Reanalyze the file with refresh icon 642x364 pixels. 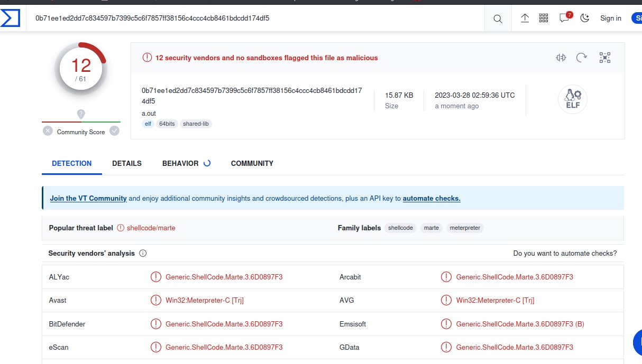(582, 58)
